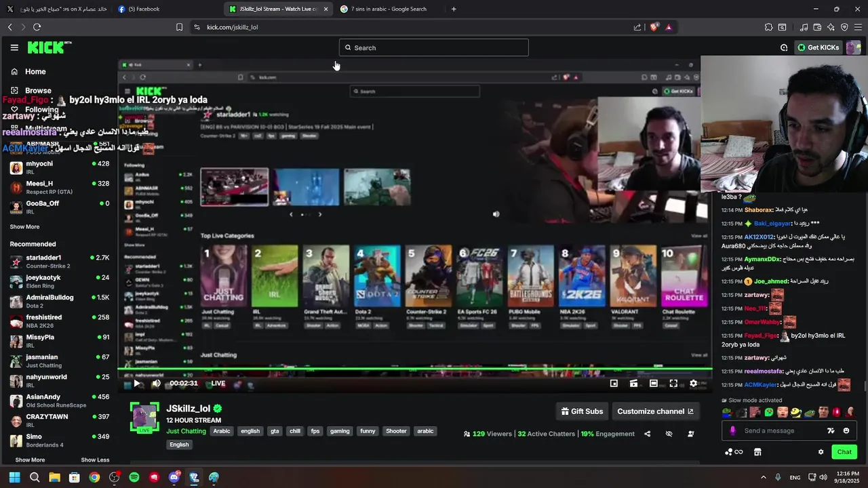This screenshot has width=868, height=488.
Task: Select the Shooter tag
Action: [x=396, y=431]
